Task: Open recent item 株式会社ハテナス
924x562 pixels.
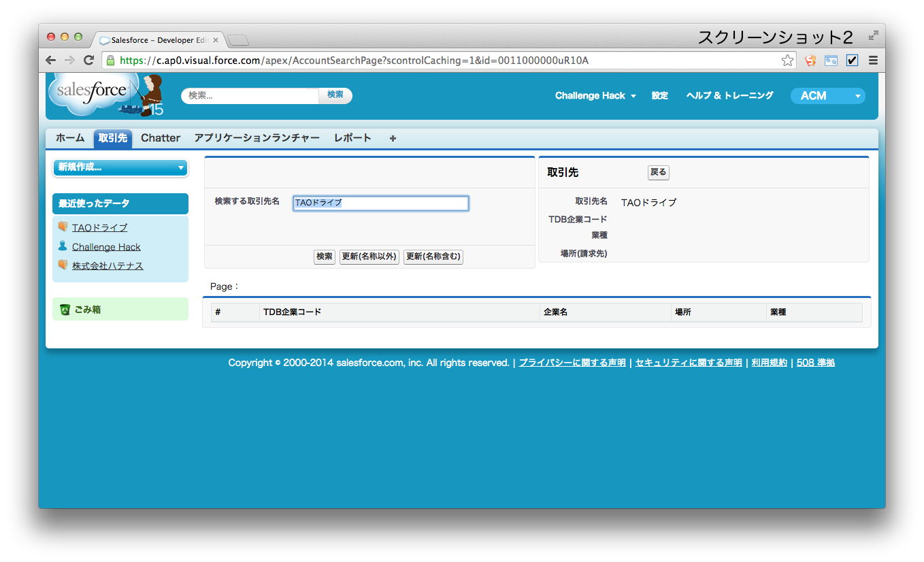Action: click(x=108, y=266)
